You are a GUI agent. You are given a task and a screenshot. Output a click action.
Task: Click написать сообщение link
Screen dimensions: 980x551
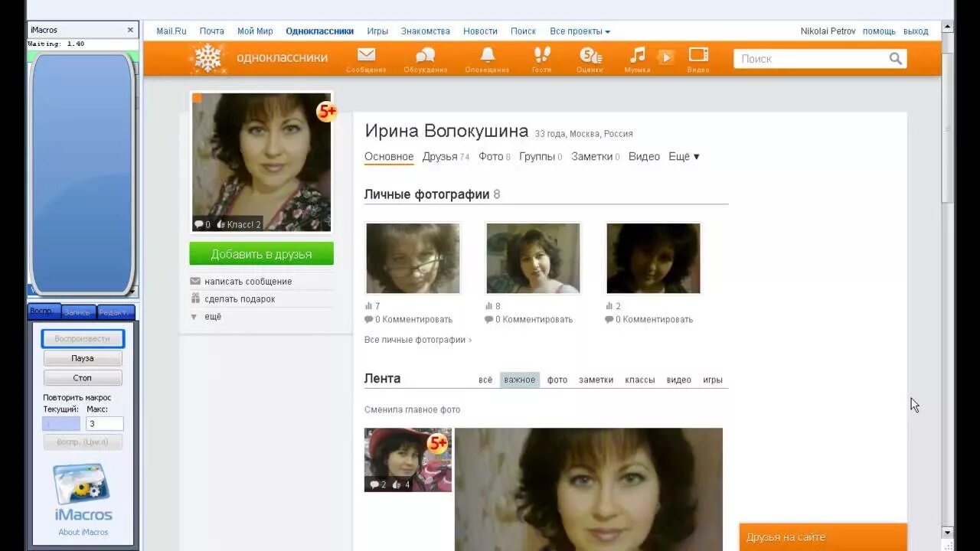(248, 282)
